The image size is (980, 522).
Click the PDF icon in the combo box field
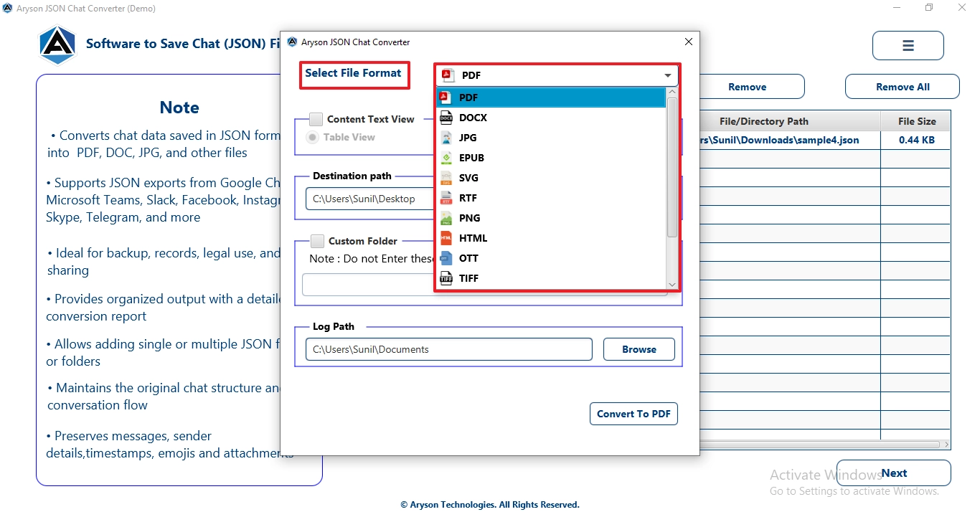[x=448, y=75]
